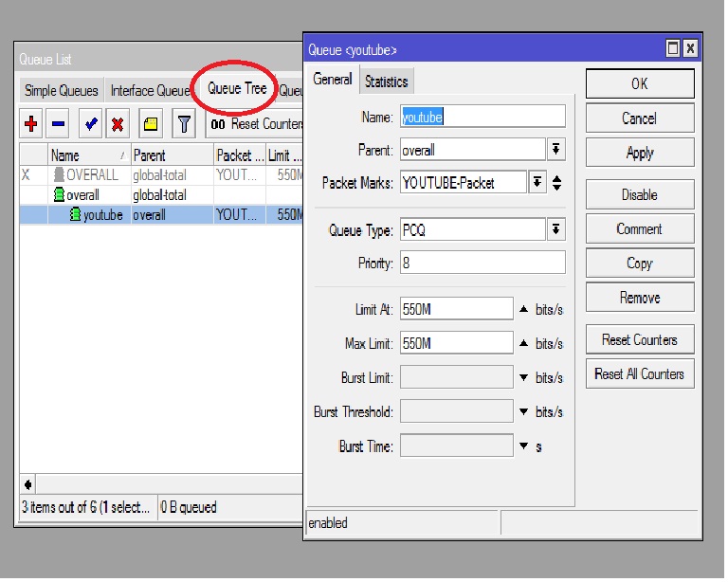This screenshot has height=582, width=728.
Task: Sort by the Name column header
Action: click(x=89, y=155)
